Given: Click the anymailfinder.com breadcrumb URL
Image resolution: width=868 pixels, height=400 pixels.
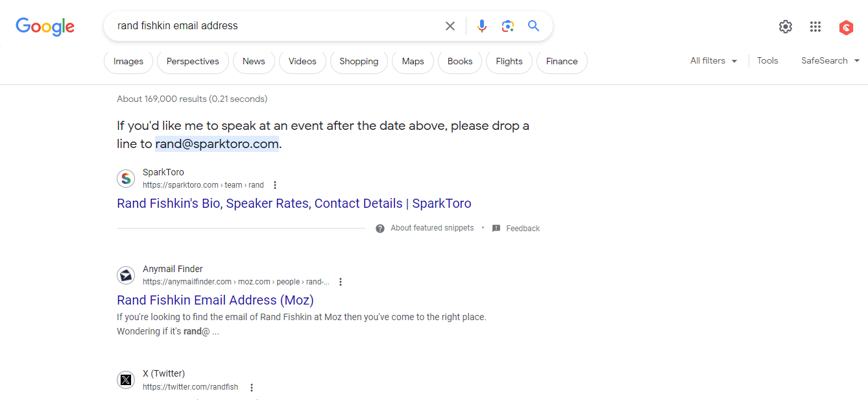Looking at the screenshot, I should [236, 282].
